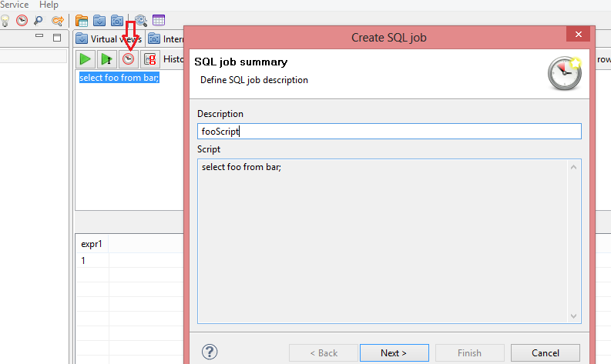Click the clock schedule SQL job icon
Viewport: 611px width, 364px height.
(129, 58)
